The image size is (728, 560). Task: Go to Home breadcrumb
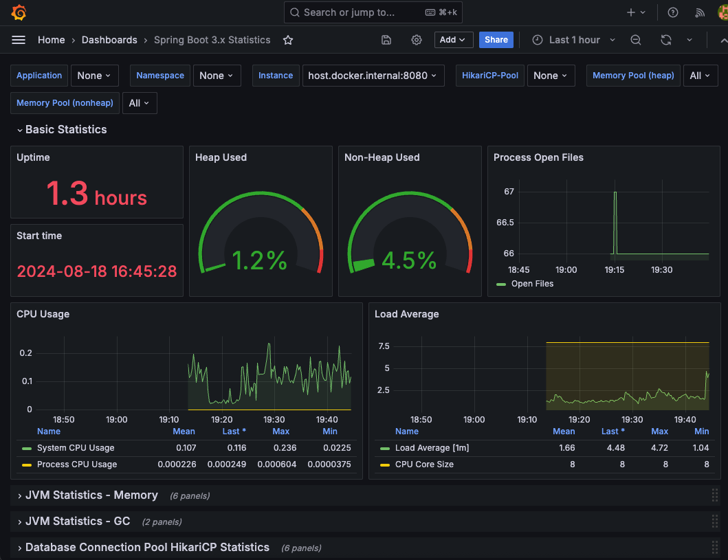click(52, 40)
